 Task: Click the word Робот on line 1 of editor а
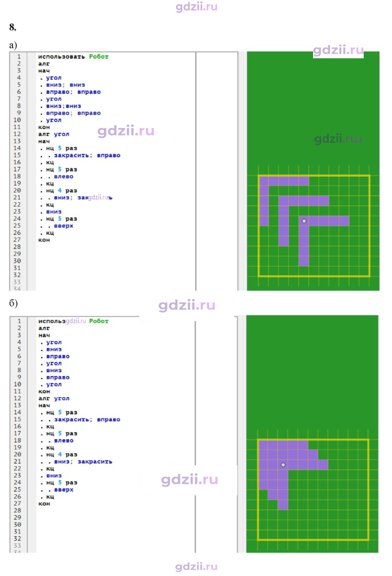tap(99, 57)
